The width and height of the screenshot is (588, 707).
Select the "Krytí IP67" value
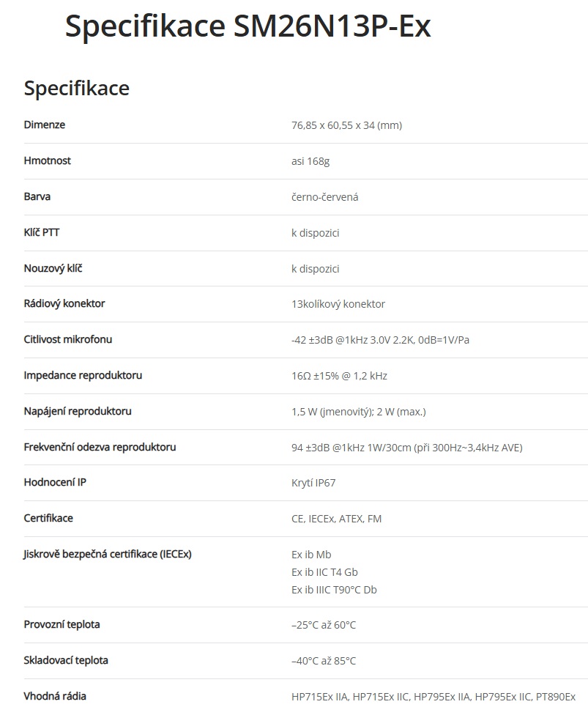(x=313, y=483)
